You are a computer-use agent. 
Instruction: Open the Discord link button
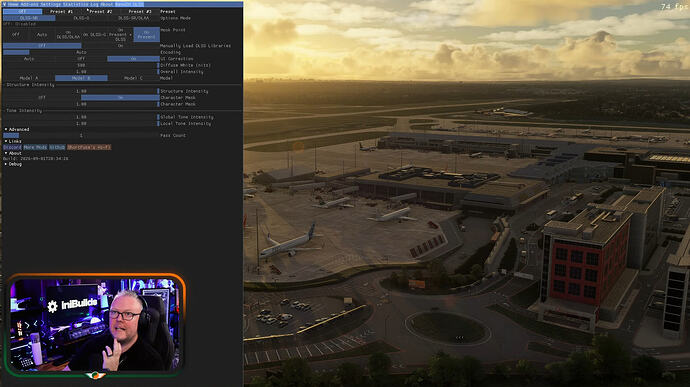(12, 147)
